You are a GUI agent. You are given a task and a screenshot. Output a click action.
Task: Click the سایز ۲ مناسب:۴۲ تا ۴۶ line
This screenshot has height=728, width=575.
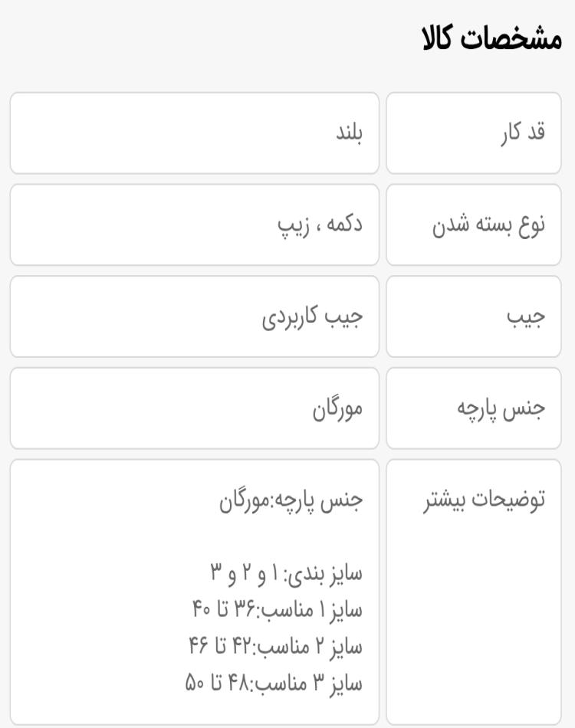coord(275,646)
